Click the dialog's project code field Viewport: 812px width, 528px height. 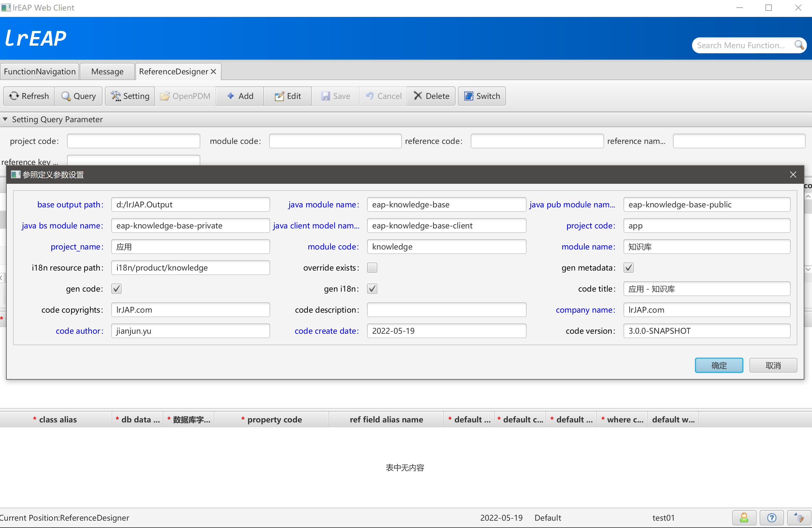pyautogui.click(x=707, y=226)
